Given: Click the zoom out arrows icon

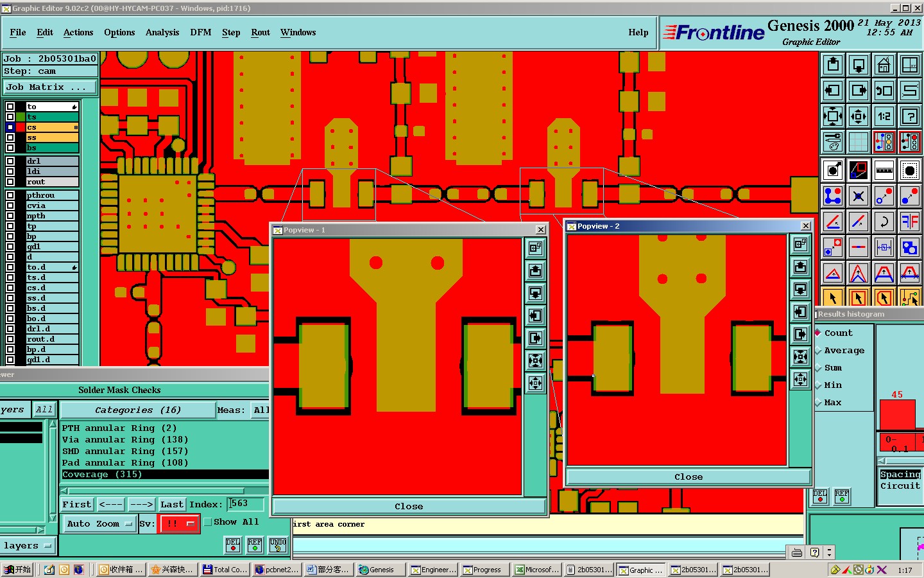Looking at the screenshot, I should pos(859,116).
